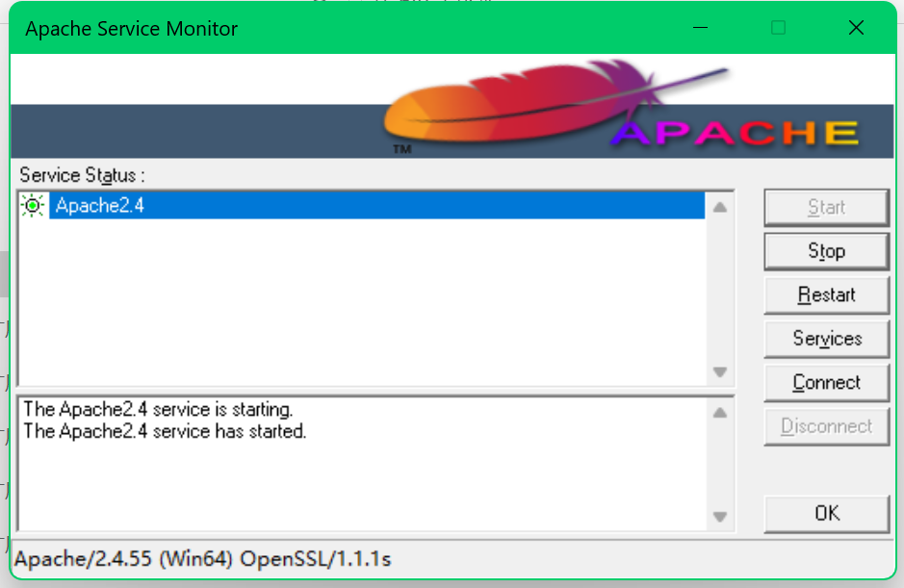904x588 pixels.
Task: Click the Connect button
Action: pos(826,383)
